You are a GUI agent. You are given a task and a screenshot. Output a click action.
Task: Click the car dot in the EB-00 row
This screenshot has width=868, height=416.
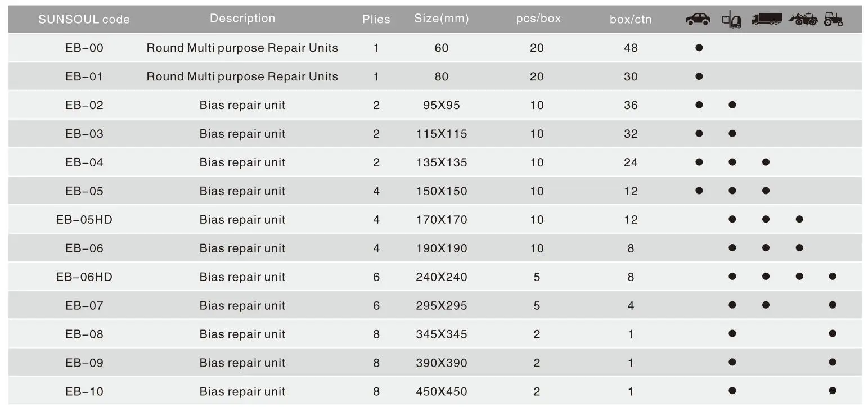699,48
